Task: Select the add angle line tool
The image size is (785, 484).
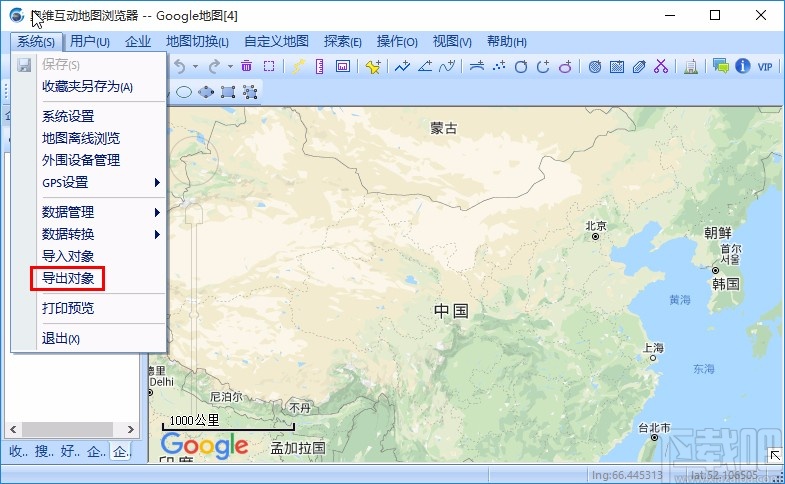Action: coord(425,66)
